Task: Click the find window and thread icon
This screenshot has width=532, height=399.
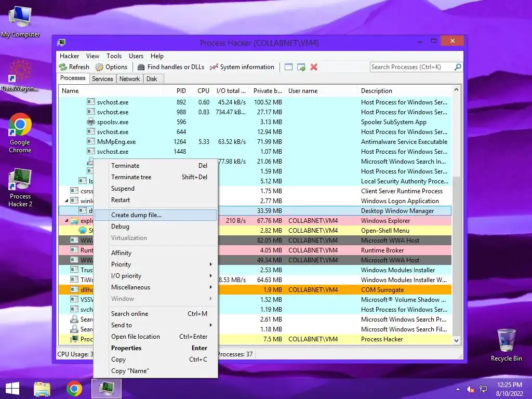Action: pyautogui.click(x=301, y=67)
